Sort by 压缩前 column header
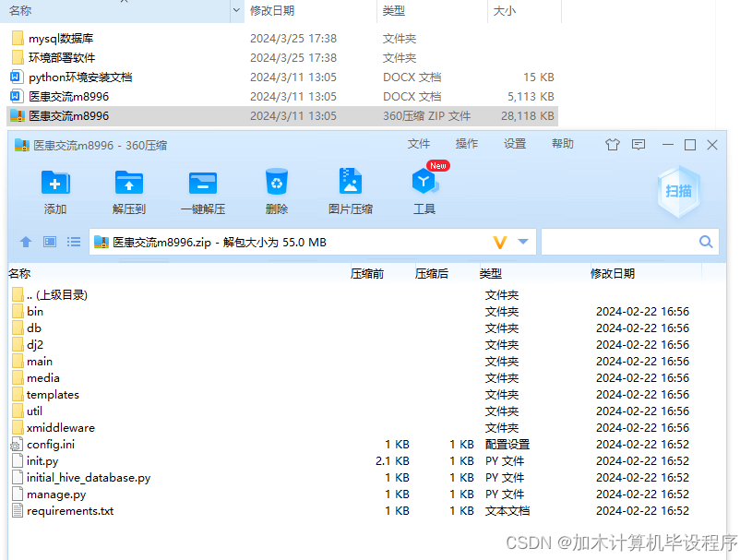Image resolution: width=752 pixels, height=560 pixels. (x=367, y=274)
